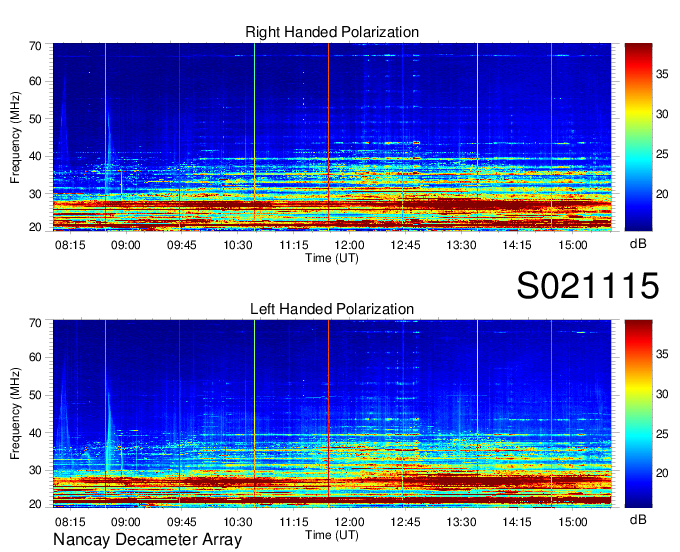This screenshot has width=680, height=552.
Task: Click "Frequency (MHz)" axis label of Left Handed plot
Action: point(15,414)
